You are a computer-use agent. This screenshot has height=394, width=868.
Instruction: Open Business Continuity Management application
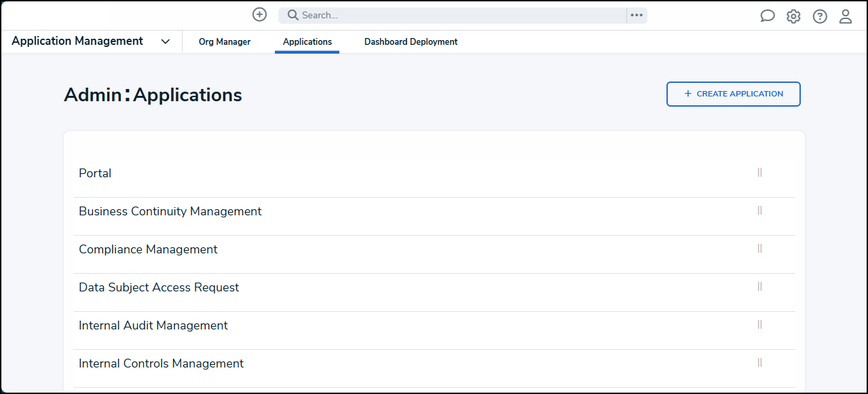point(170,211)
